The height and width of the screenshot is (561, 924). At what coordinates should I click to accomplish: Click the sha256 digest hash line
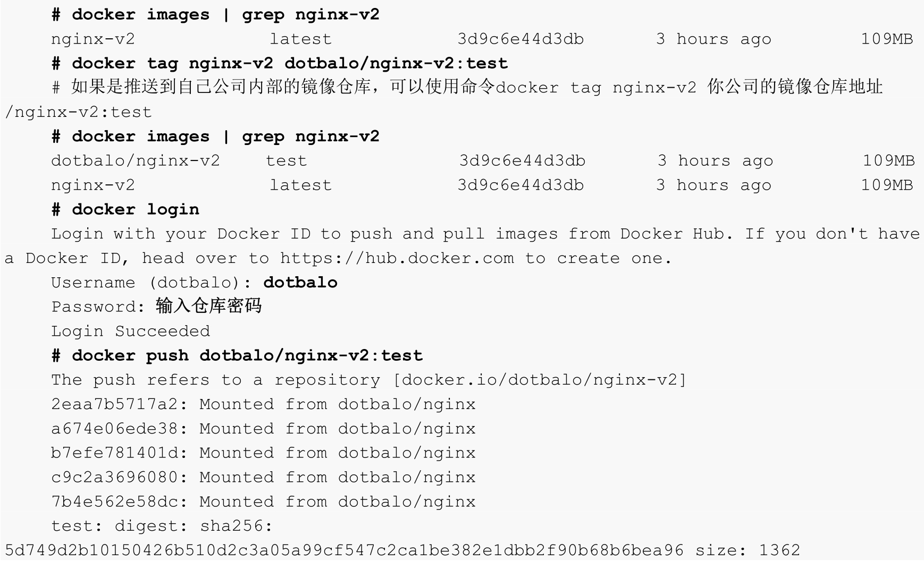tap(344, 550)
